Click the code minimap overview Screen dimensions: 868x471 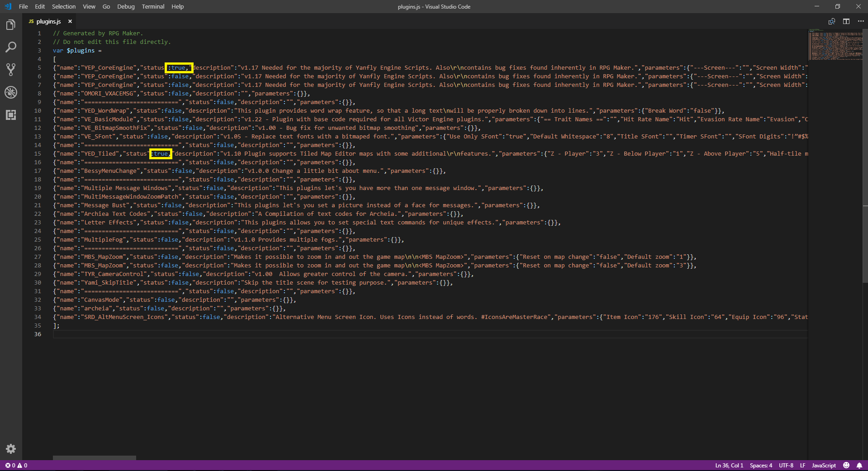coord(835,44)
